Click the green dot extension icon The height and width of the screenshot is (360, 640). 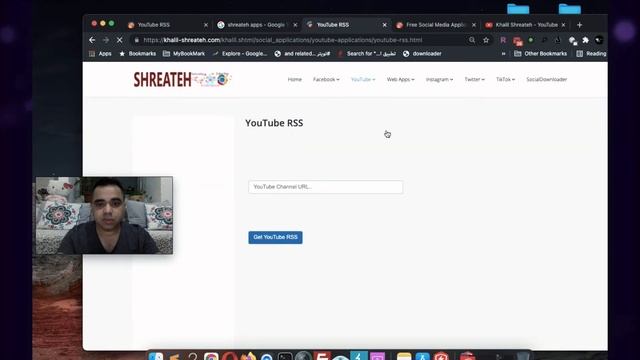click(x=531, y=40)
